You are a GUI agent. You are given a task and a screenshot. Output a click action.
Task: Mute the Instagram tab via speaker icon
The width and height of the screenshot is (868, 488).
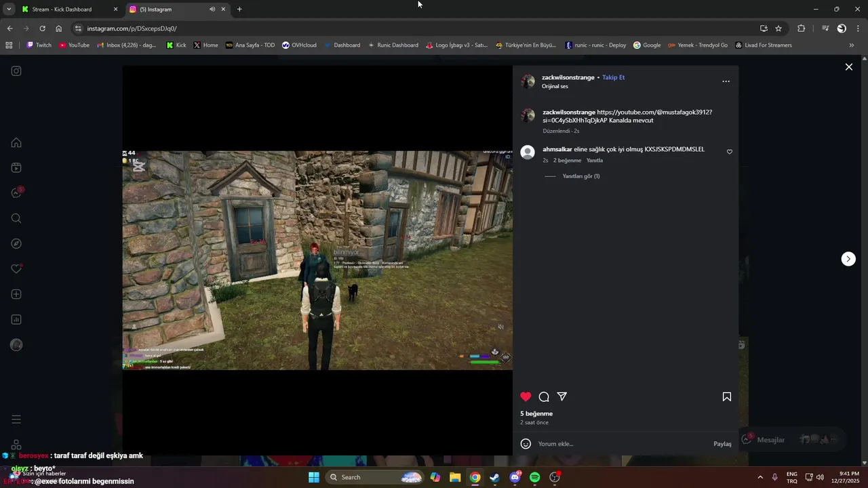212,9
